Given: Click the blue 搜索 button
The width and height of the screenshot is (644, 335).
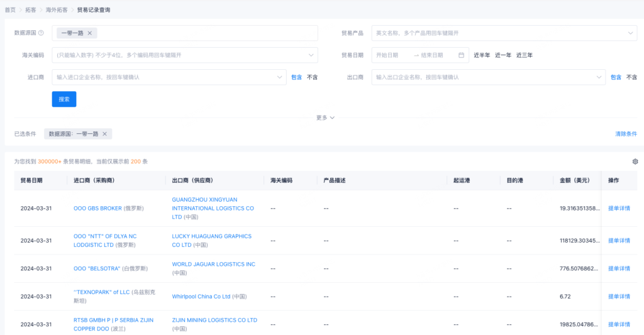Looking at the screenshot, I should [x=64, y=99].
